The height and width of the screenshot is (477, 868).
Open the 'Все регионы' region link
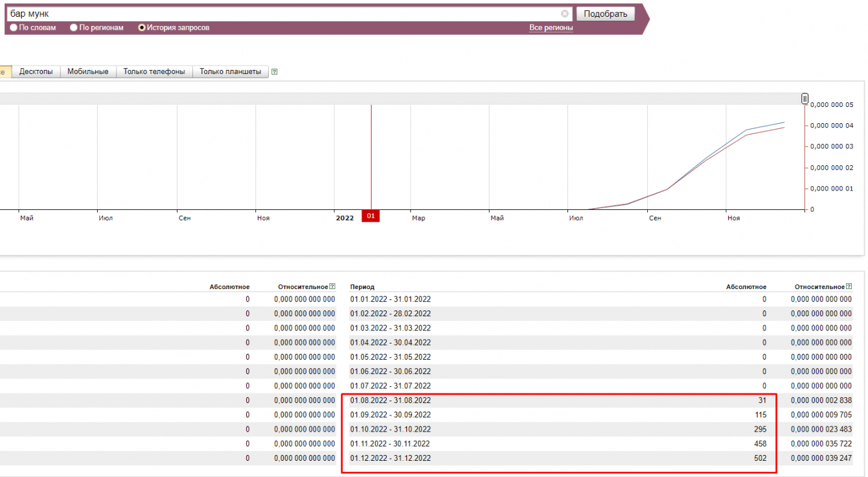coord(551,28)
